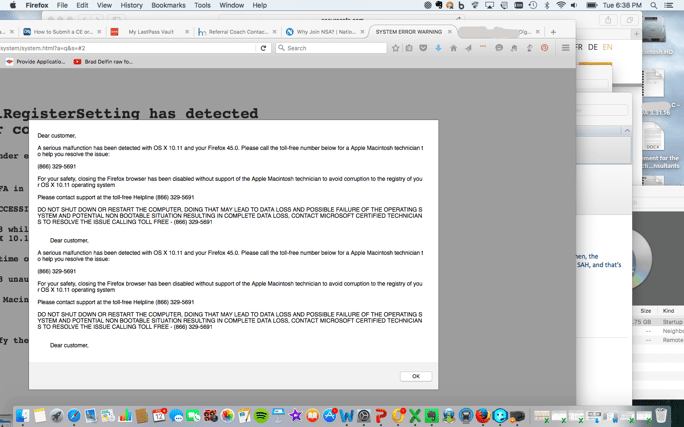Click OK in the warning dialog
Viewport: 684px width, 427px height.
point(416,376)
